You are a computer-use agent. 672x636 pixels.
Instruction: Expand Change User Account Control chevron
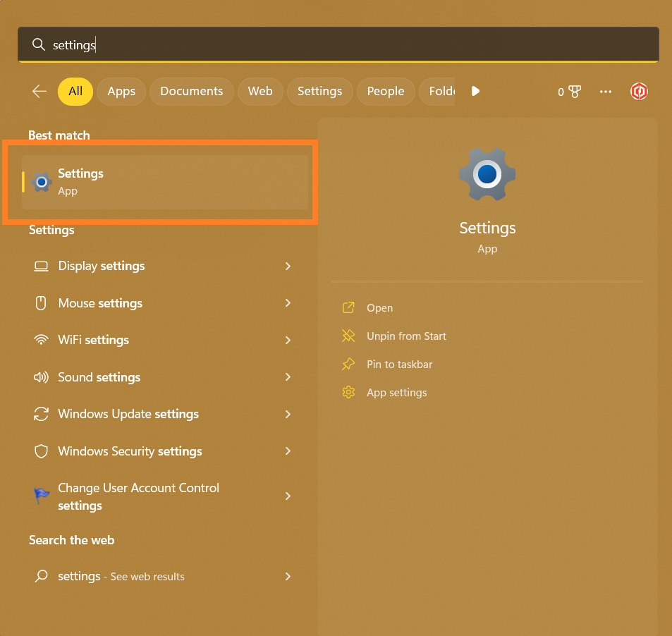pos(288,496)
